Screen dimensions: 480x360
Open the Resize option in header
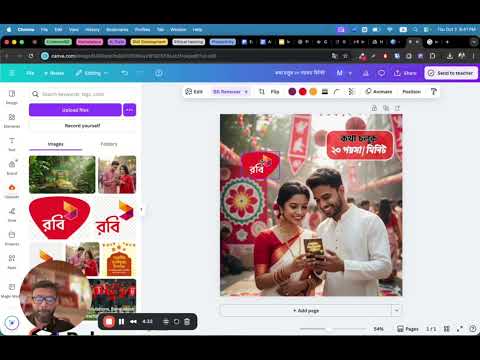pos(54,73)
